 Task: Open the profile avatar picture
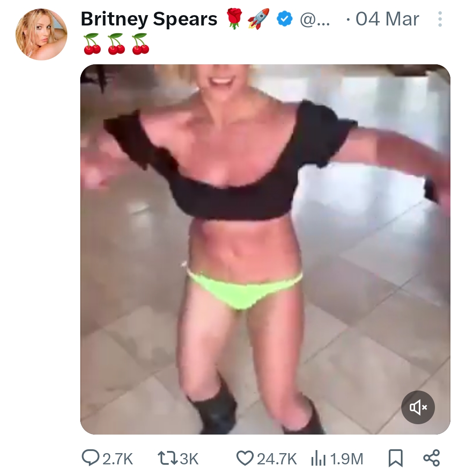(x=41, y=34)
